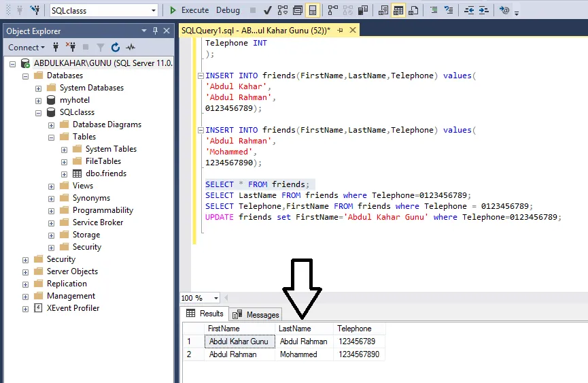The height and width of the screenshot is (383, 588).
Task: Click Connect Object Explorer plug icon
Action: tap(56, 47)
